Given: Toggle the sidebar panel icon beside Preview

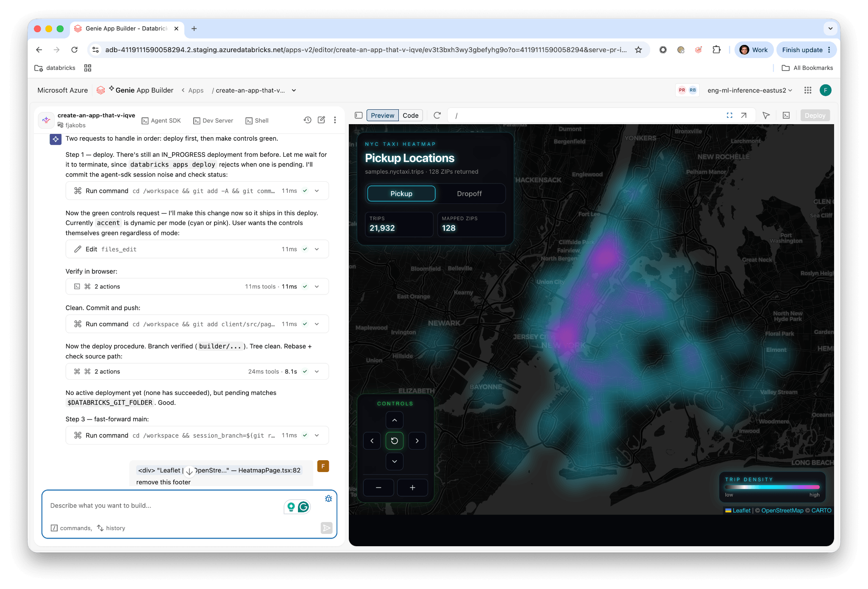Looking at the screenshot, I should click(359, 115).
